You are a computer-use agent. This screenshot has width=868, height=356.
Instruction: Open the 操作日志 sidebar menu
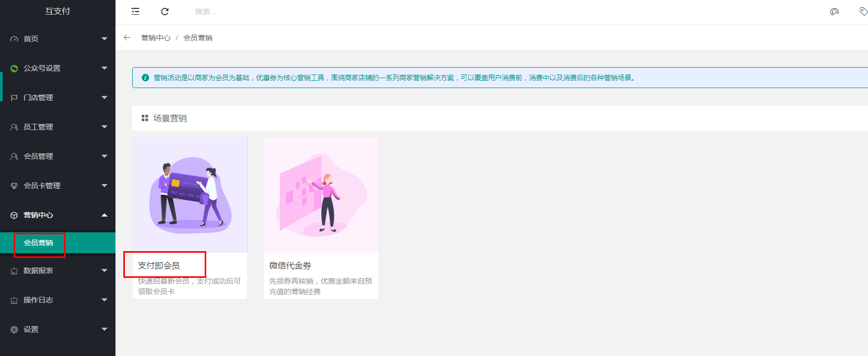click(x=58, y=300)
